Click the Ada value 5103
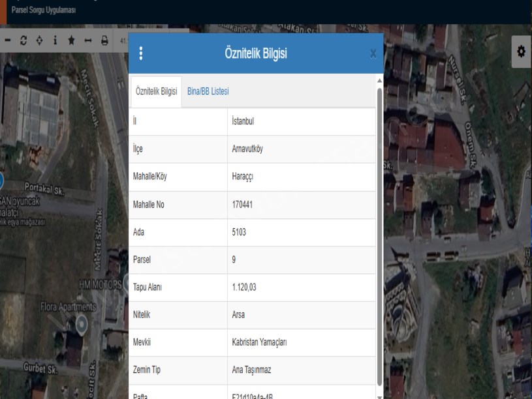This screenshot has height=399, width=532. (239, 232)
